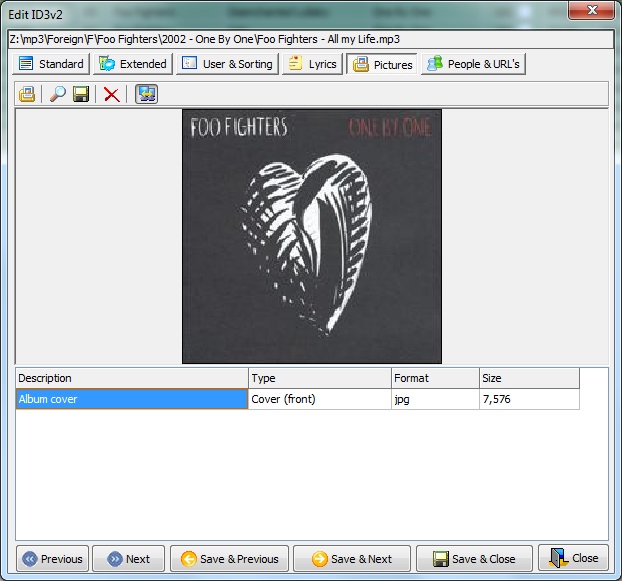Click the Format column header
The width and height of the screenshot is (622, 581).
pos(435,378)
